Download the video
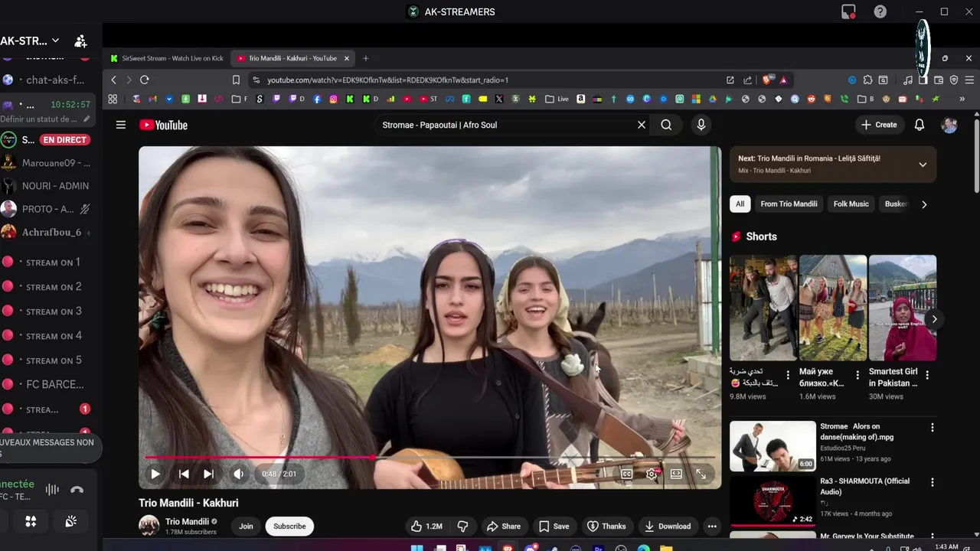980x551 pixels. coord(668,526)
